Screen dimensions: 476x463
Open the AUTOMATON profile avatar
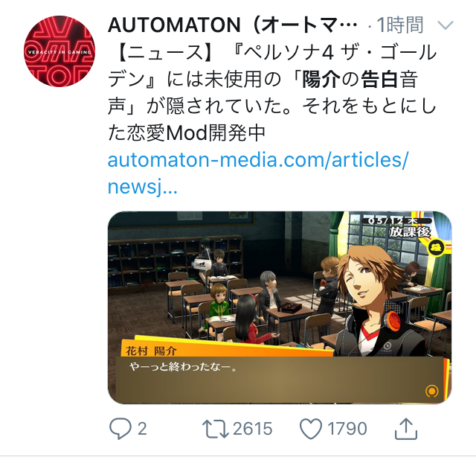pos(59,51)
